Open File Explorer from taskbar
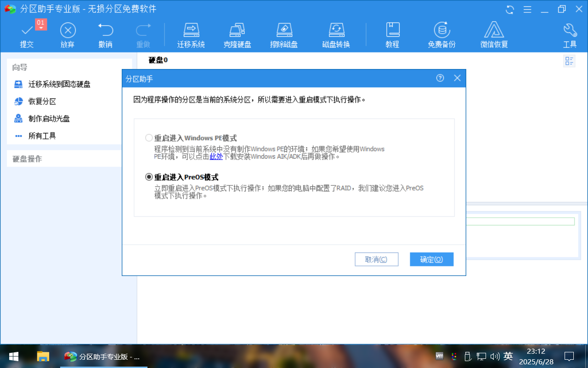 pos(43,356)
